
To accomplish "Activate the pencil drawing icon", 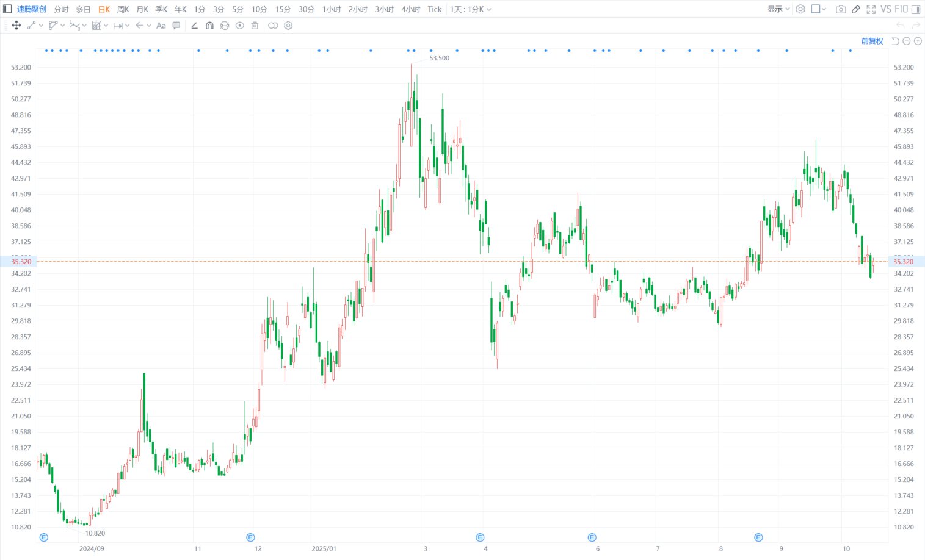I will 856,9.
